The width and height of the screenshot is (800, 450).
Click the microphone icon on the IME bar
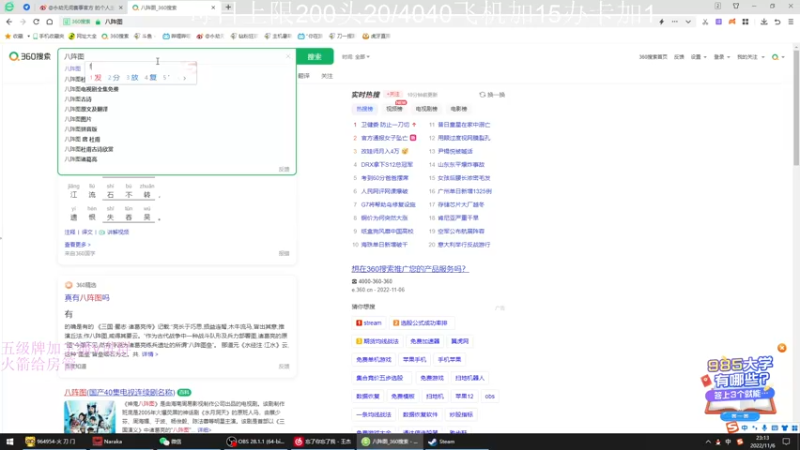click(x=764, y=428)
